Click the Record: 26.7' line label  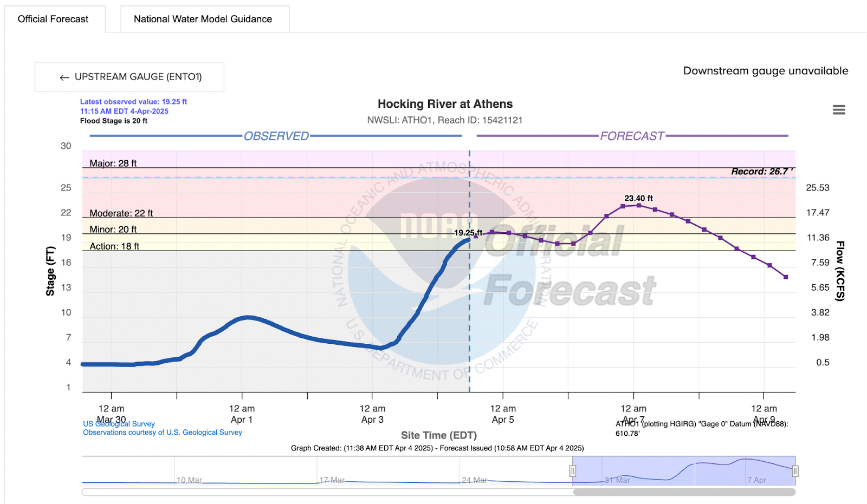pyautogui.click(x=761, y=172)
